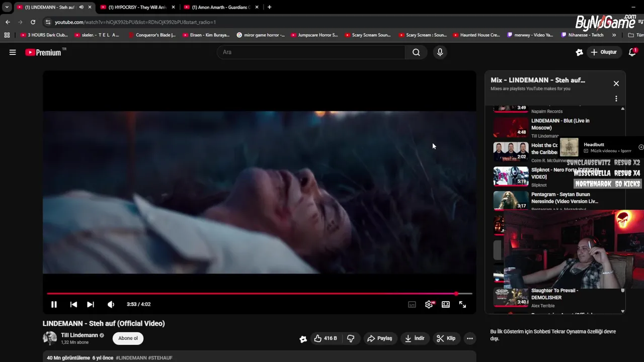Focus the Ara search field
Screen dimensions: 644x362
coord(311,52)
